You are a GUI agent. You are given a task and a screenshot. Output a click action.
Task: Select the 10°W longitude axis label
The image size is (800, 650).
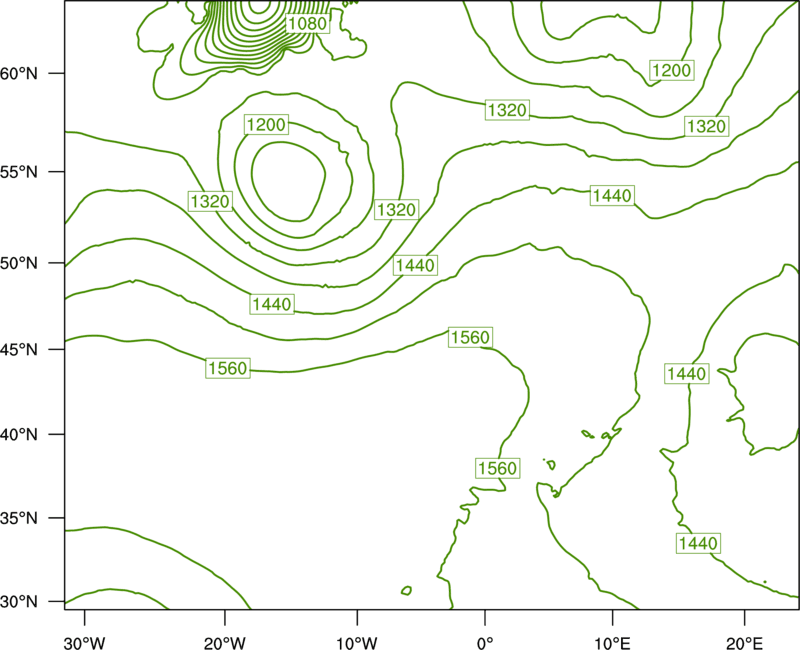point(357,643)
